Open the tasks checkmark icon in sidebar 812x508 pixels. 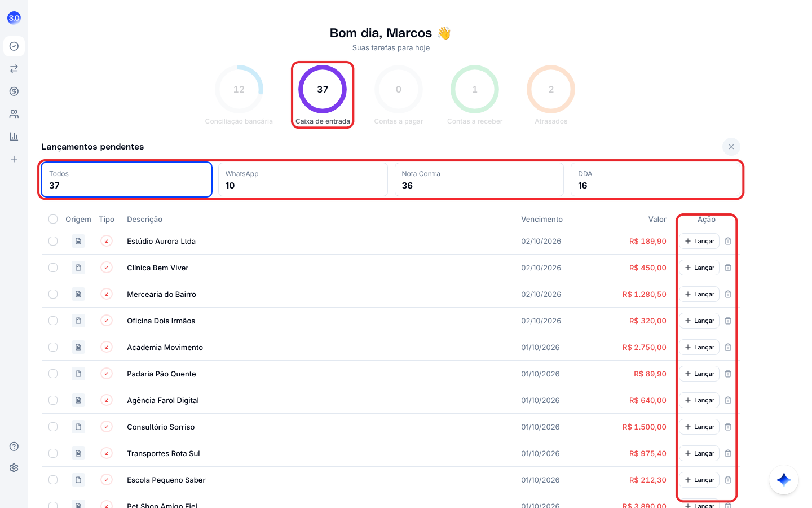coord(14,46)
